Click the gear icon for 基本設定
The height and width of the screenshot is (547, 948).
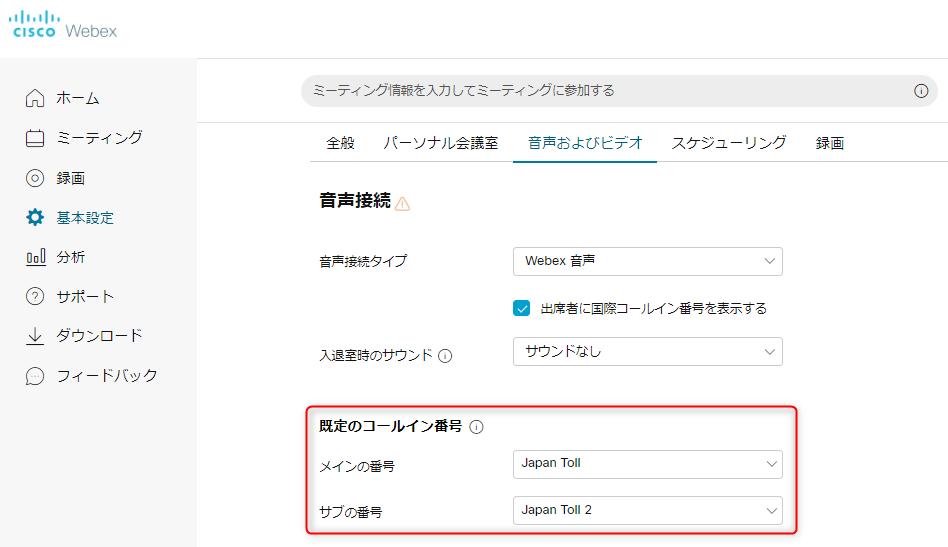pos(35,217)
